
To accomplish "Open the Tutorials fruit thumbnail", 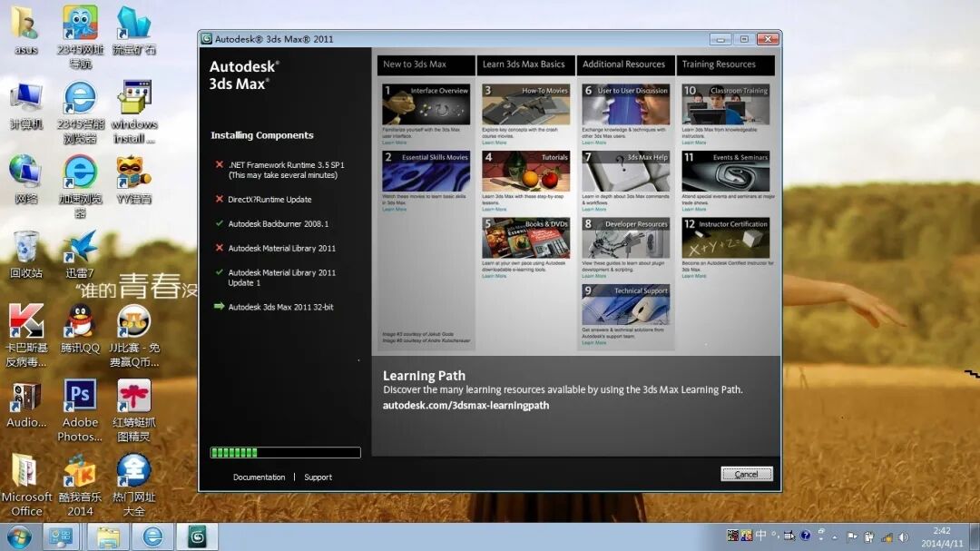I will (526, 172).
